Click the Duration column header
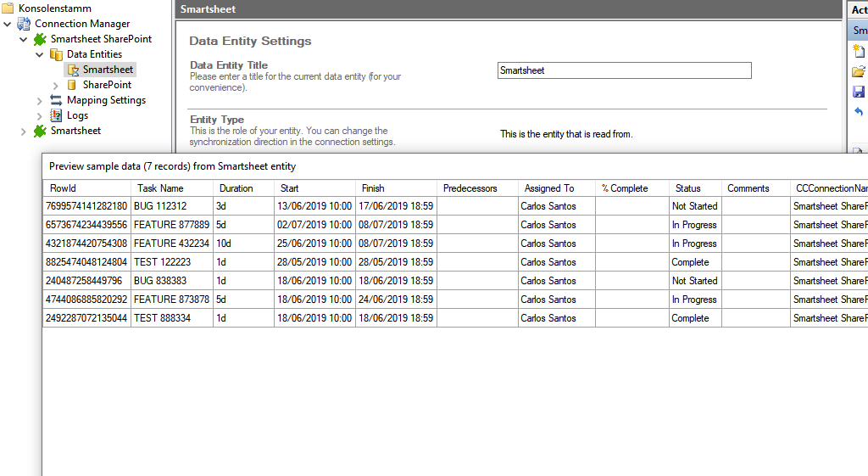868x476 pixels. pyautogui.click(x=236, y=188)
